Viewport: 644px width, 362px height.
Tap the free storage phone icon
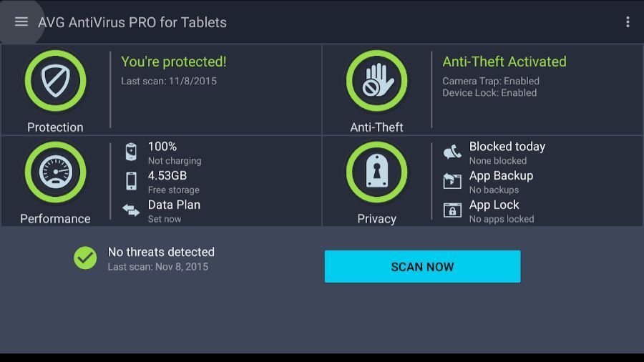click(131, 181)
